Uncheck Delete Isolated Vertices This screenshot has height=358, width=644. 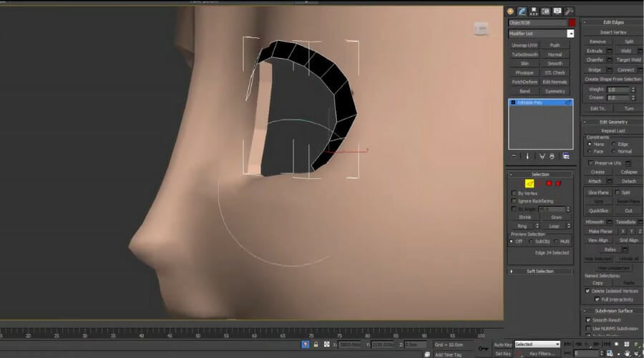588,291
